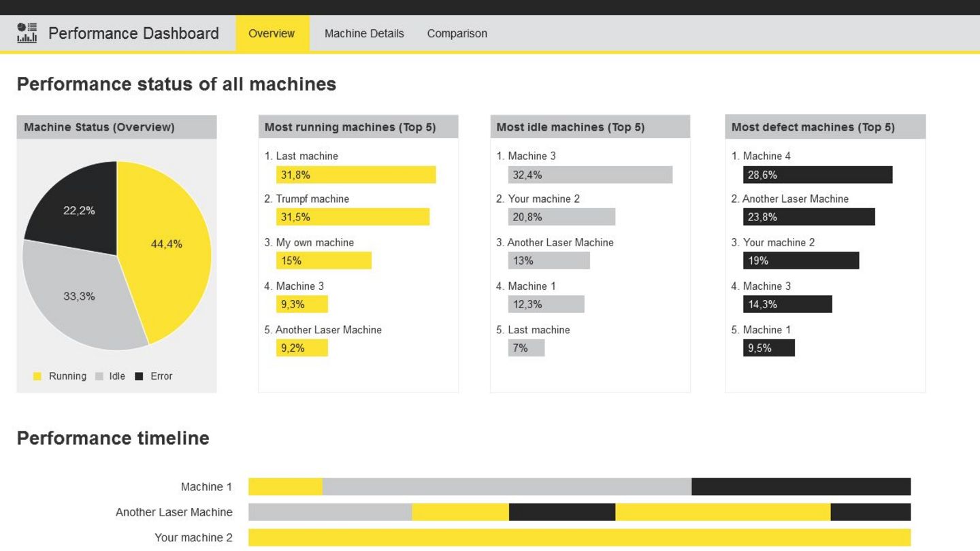Click the Machine 4 28,6% defect bar

[x=817, y=175]
